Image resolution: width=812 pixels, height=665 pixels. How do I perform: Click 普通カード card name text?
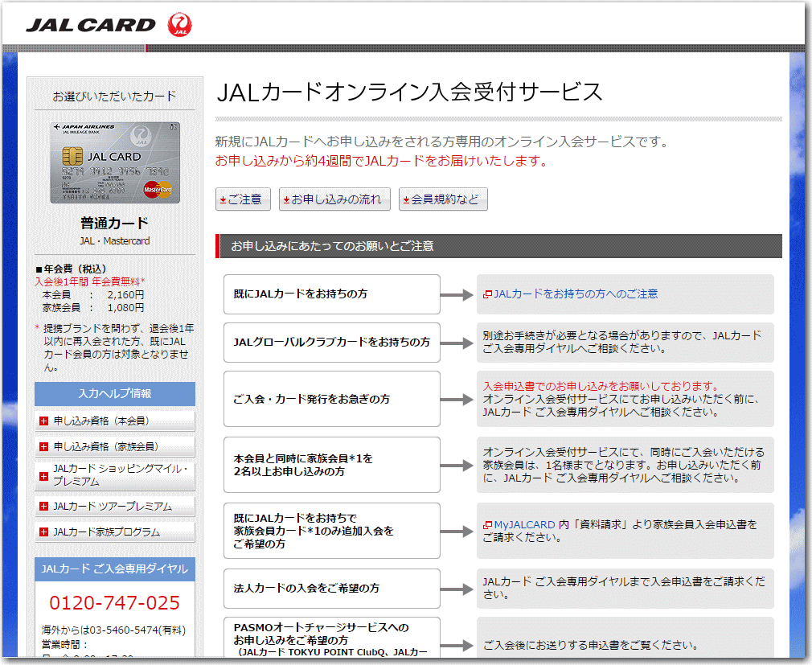114,224
